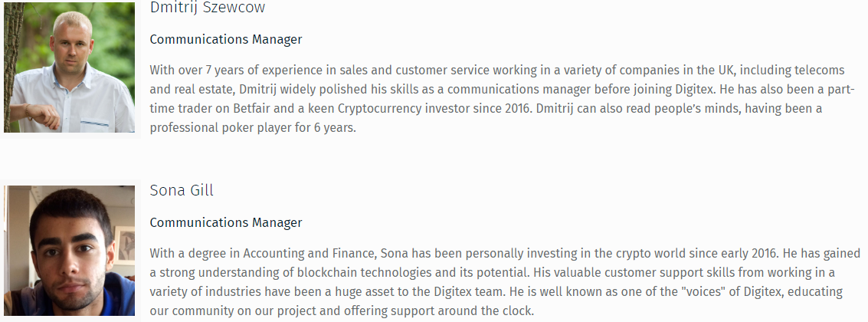The image size is (868, 322).
Task: Click Communications Manager title under Dmitrij Szewcow
Action: point(225,39)
